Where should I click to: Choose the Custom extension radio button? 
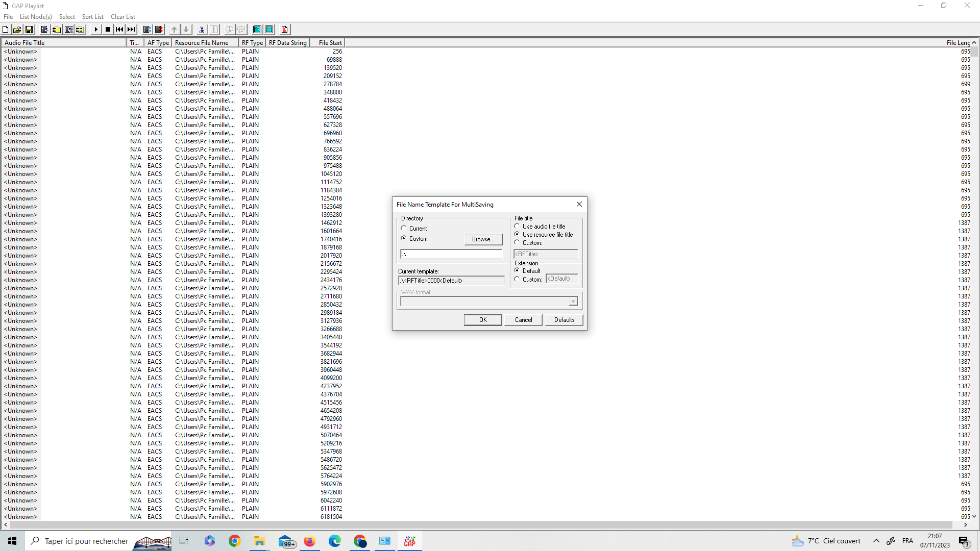pyautogui.click(x=517, y=280)
